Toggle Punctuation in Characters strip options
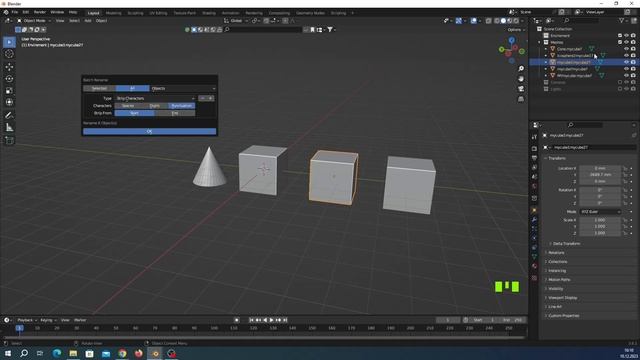Viewport: 640px width, 360px height. pyautogui.click(x=182, y=106)
